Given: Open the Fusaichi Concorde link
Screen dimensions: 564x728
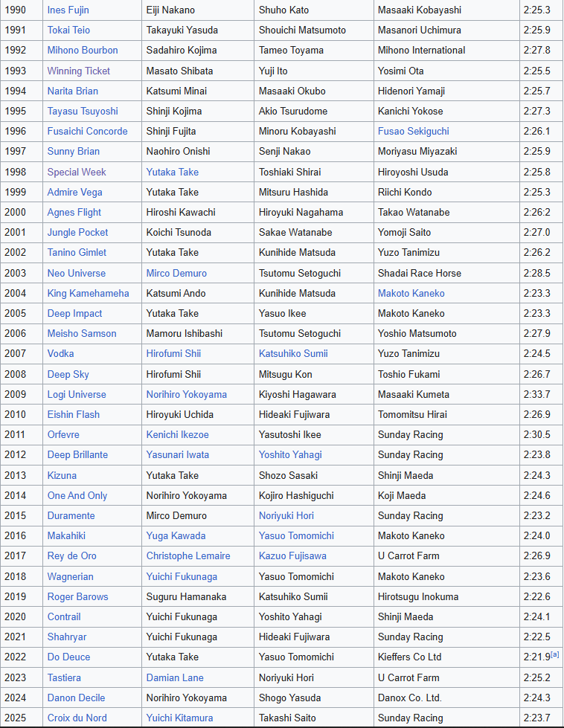Looking at the screenshot, I should pyautogui.click(x=87, y=131).
